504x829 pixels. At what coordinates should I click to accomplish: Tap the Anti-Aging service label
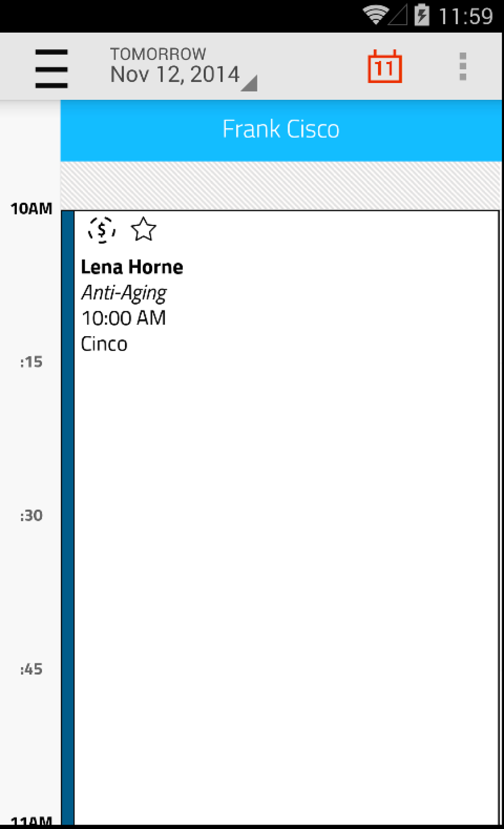click(x=124, y=293)
